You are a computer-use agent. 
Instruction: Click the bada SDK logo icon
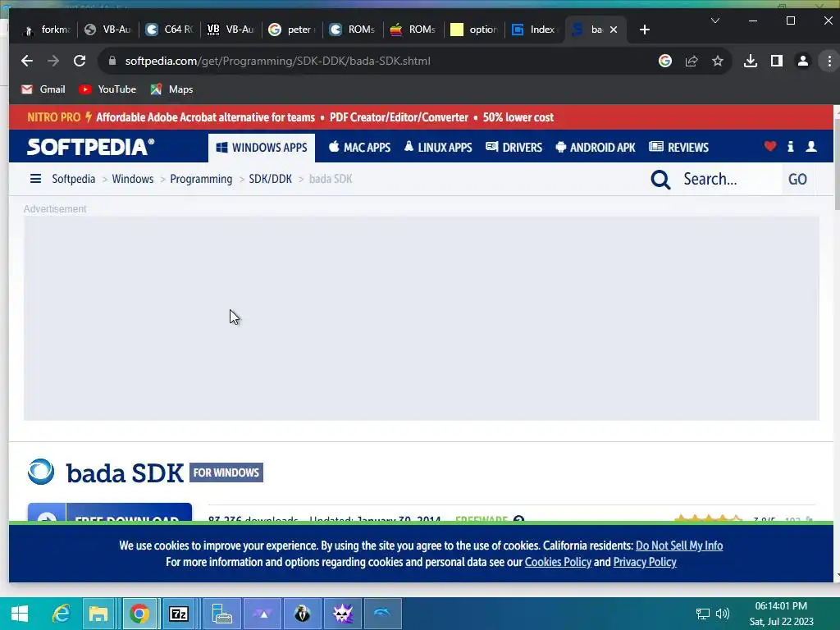coord(41,472)
